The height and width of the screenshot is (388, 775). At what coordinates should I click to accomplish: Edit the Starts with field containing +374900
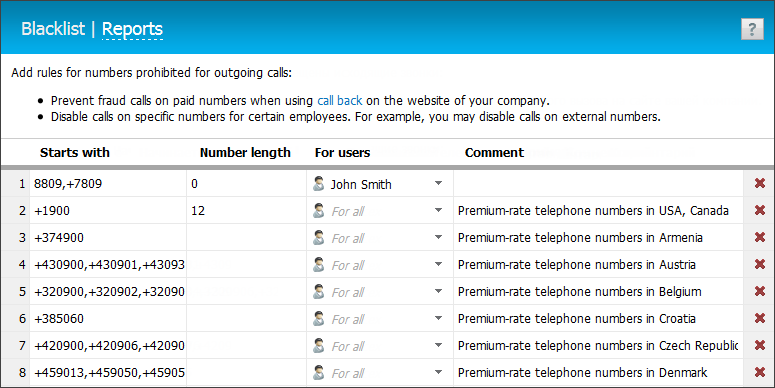(x=108, y=237)
